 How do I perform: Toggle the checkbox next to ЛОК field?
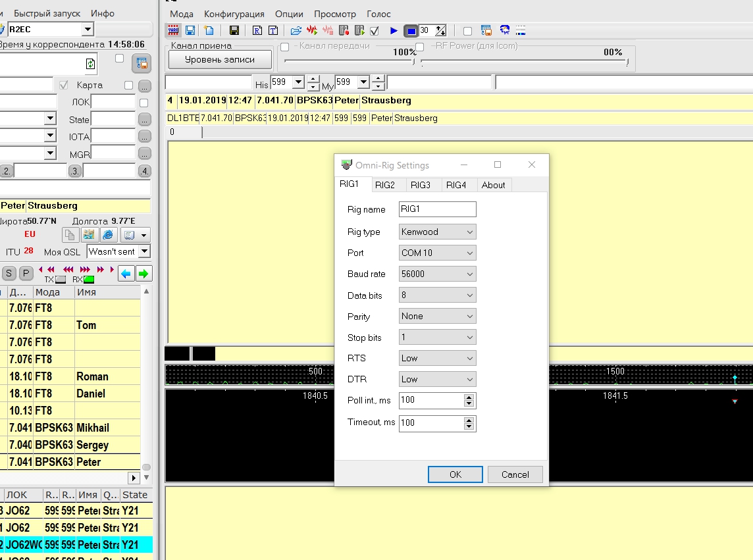[x=143, y=103]
